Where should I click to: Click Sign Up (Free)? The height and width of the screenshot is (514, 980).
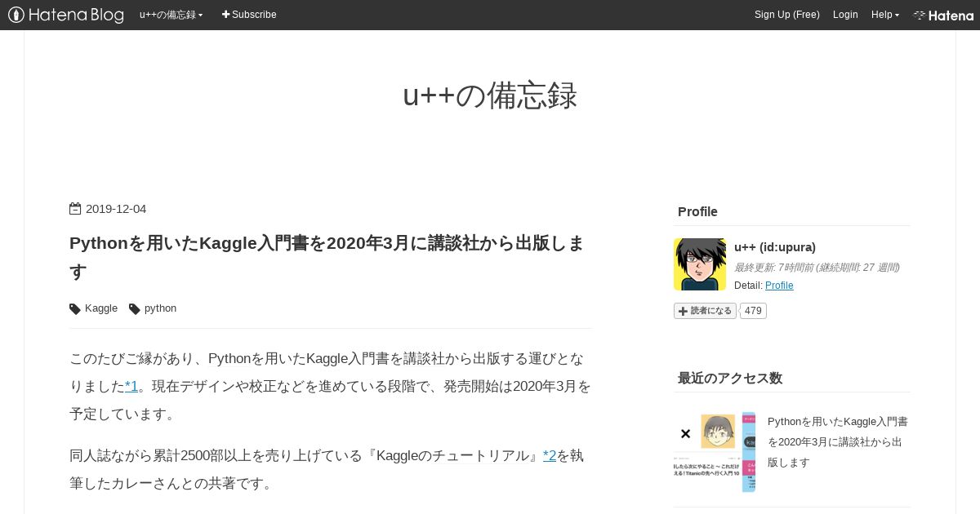tap(786, 15)
